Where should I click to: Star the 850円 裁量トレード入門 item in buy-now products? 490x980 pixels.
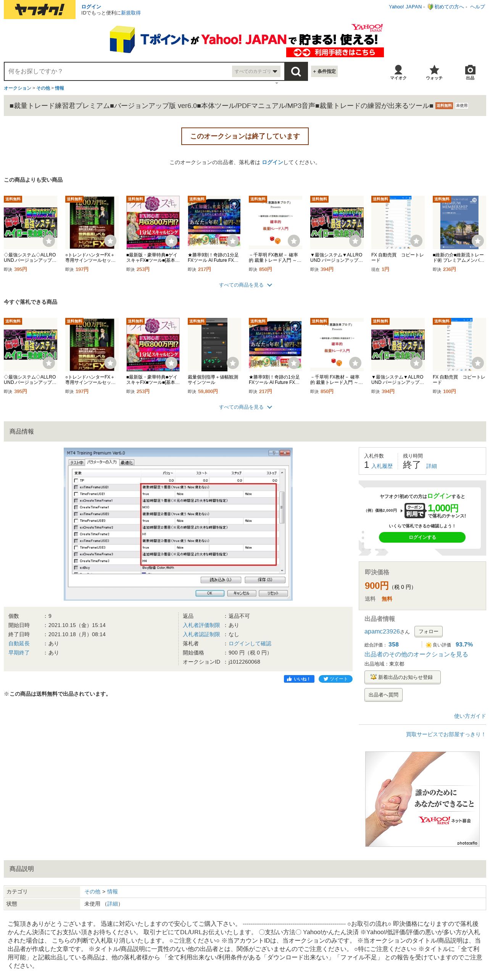[355, 363]
